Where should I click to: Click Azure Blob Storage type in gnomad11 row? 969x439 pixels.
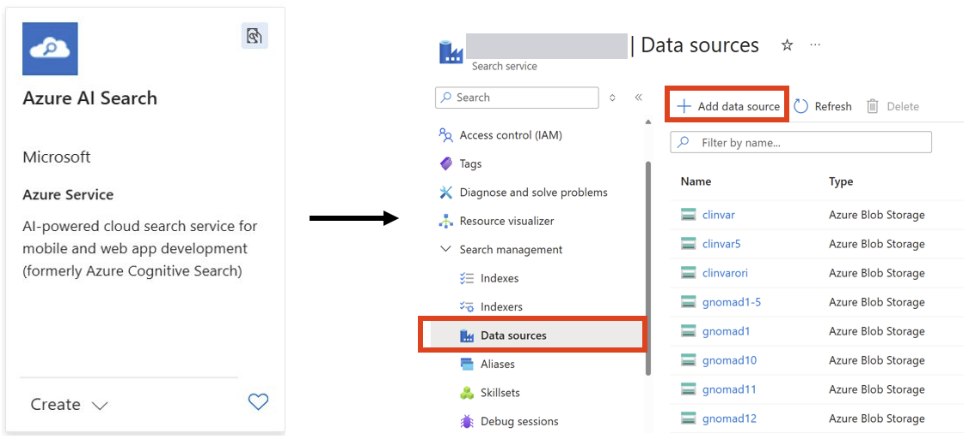[x=877, y=390]
